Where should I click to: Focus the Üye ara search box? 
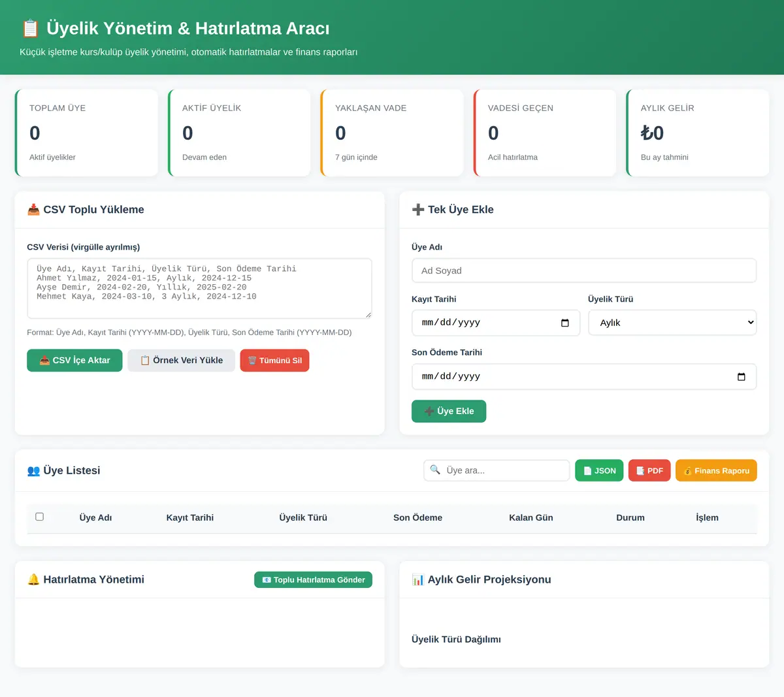[x=497, y=470]
